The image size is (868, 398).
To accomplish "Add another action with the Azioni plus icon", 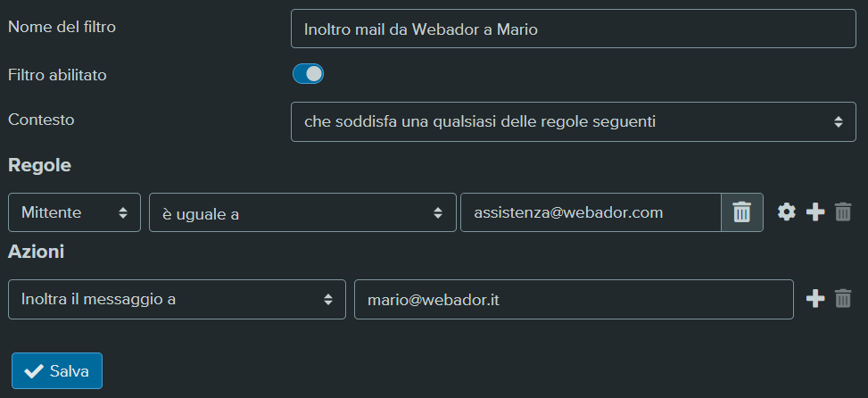I will point(814,299).
